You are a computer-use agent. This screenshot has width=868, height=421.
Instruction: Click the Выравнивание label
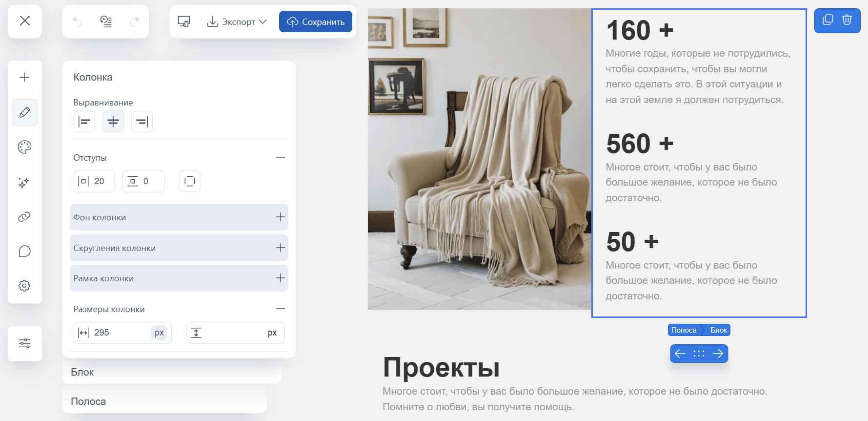pos(103,103)
